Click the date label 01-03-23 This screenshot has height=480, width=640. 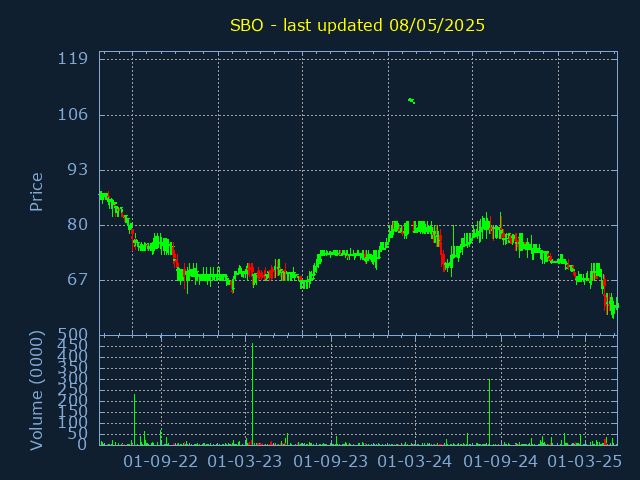[245, 462]
